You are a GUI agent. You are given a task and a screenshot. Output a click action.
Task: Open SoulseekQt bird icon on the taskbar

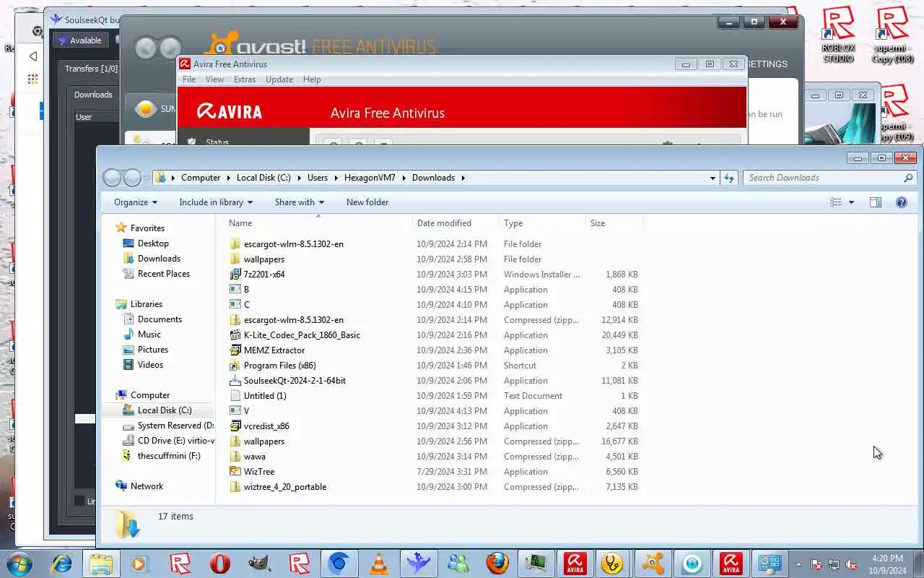pos(418,564)
